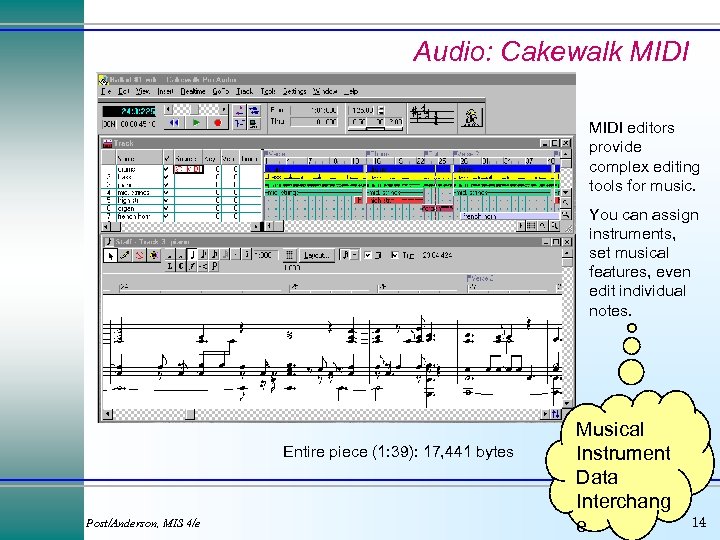Toggle the checkbox on the mid. strings track

166,193
